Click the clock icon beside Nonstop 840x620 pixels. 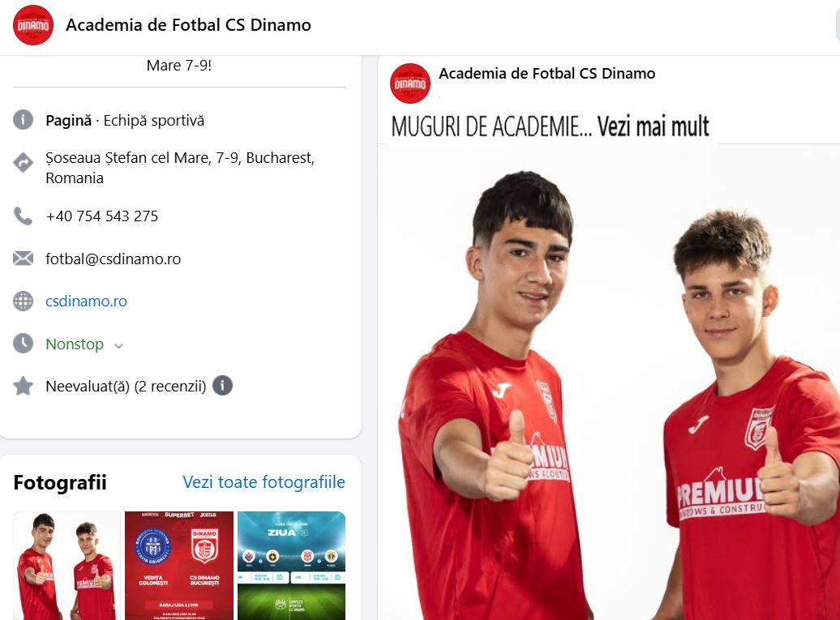(23, 343)
